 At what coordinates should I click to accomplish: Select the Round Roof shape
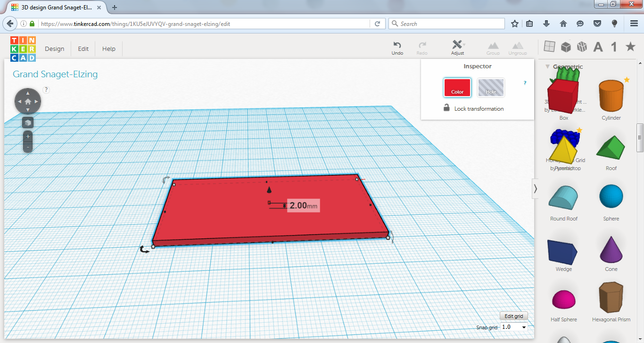click(564, 197)
